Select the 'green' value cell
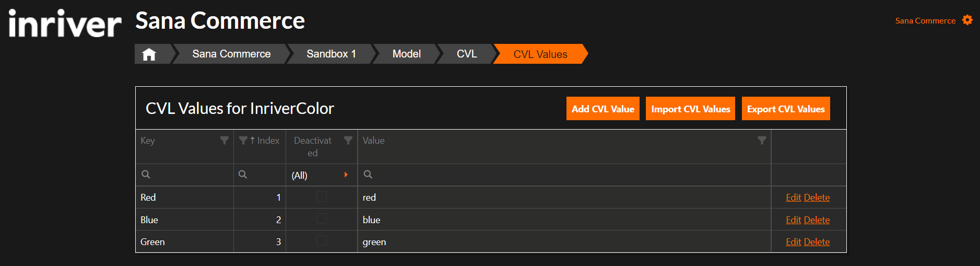Viewport: 980px width, 266px height. point(564,241)
